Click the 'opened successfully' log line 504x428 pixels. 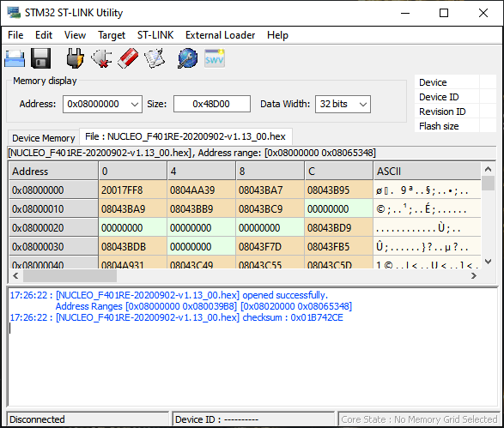coord(169,295)
